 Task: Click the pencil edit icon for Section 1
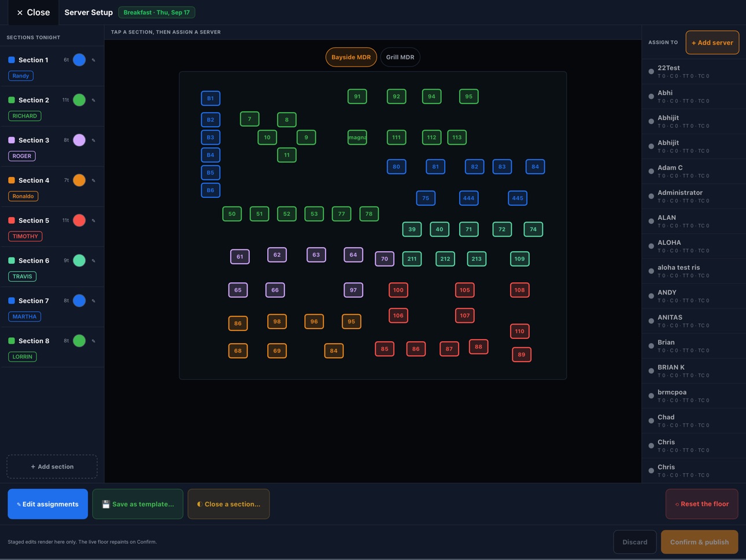pyautogui.click(x=94, y=60)
